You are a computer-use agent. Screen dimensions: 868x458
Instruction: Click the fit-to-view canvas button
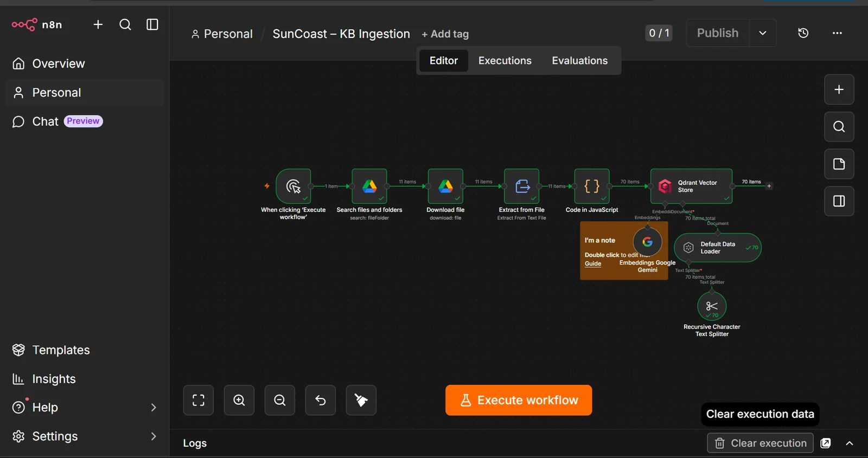click(199, 401)
